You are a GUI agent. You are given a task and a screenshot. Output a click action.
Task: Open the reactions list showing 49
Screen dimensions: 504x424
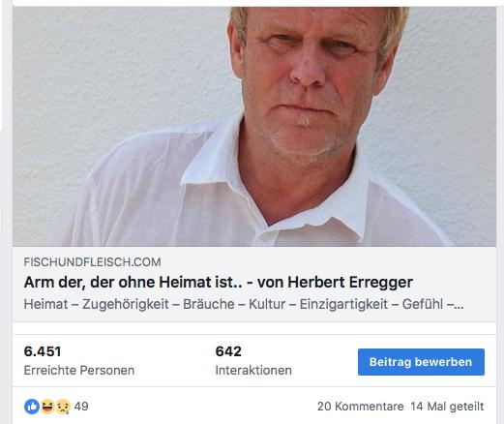(x=81, y=407)
